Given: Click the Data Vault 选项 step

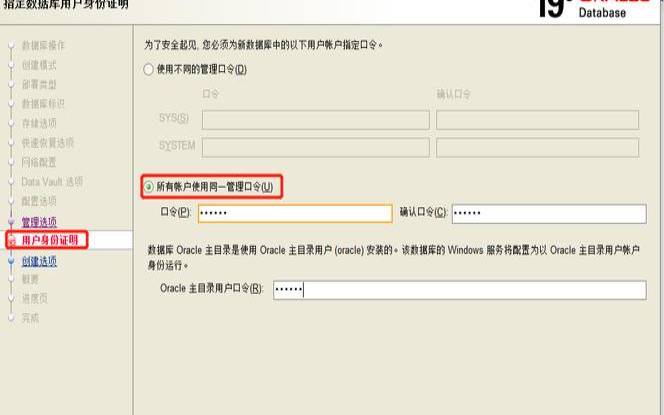Looking at the screenshot, I should (52, 182).
